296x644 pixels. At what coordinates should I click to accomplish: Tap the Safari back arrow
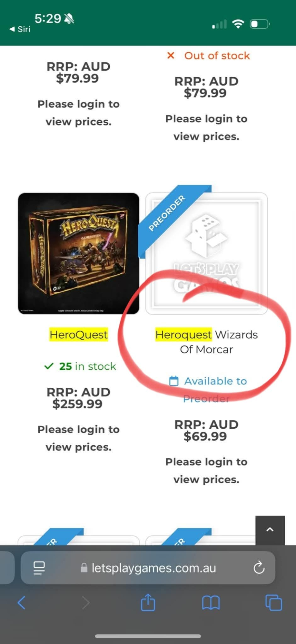click(22, 602)
